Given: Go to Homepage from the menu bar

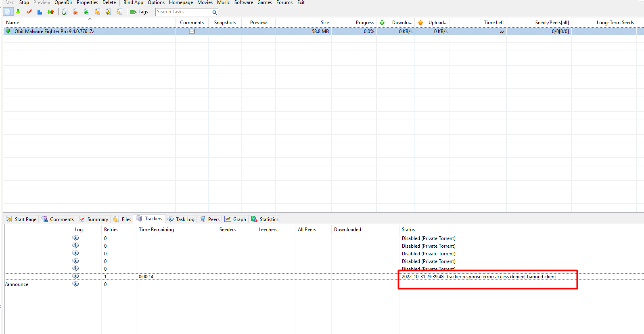Looking at the screenshot, I should [x=181, y=2].
